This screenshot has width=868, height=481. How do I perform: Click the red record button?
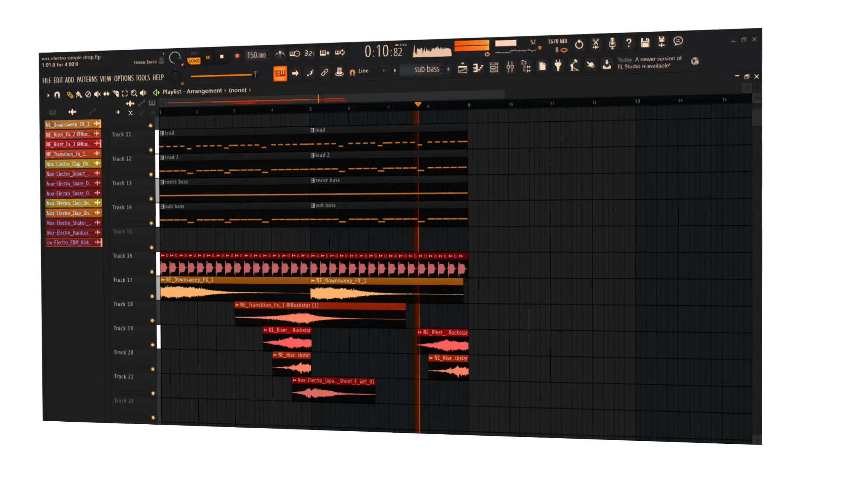coord(237,56)
